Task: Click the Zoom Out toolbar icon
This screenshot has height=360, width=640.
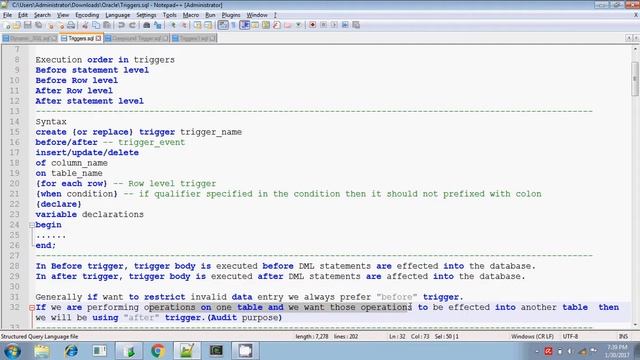Action: tap(184, 25)
